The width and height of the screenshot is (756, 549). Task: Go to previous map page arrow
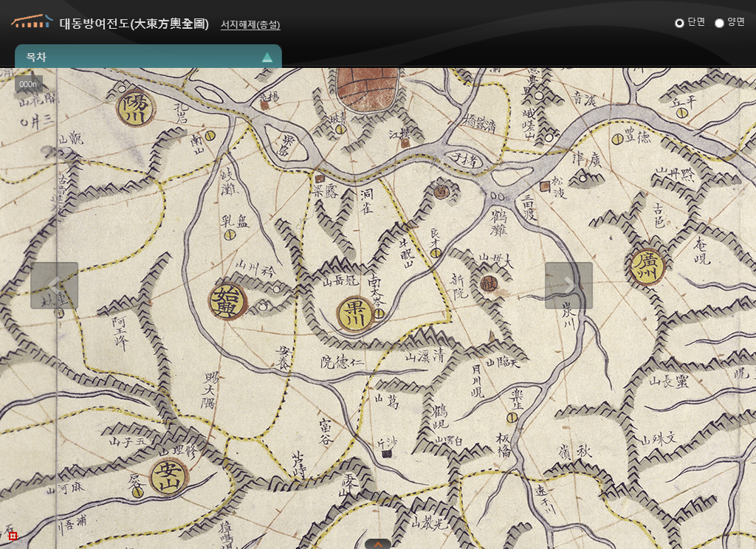point(54,285)
